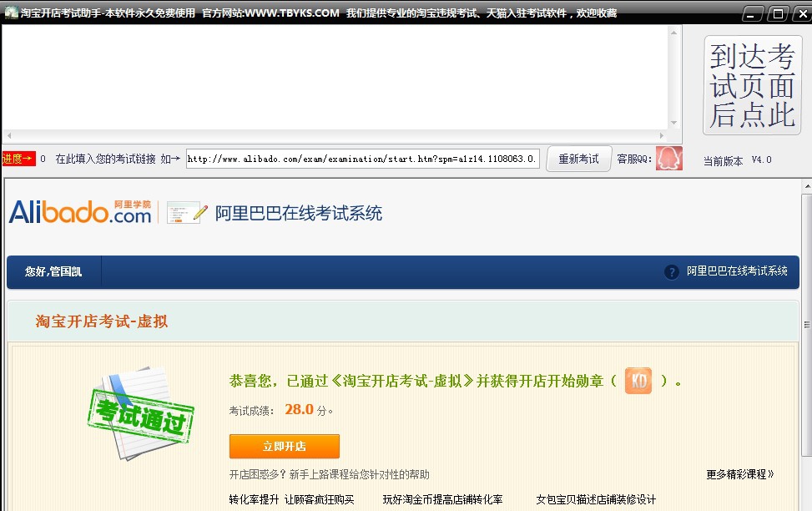Viewport: 812px width, 511px height.
Task: Click the top text area's scroll right arrow
Action: tap(661, 135)
